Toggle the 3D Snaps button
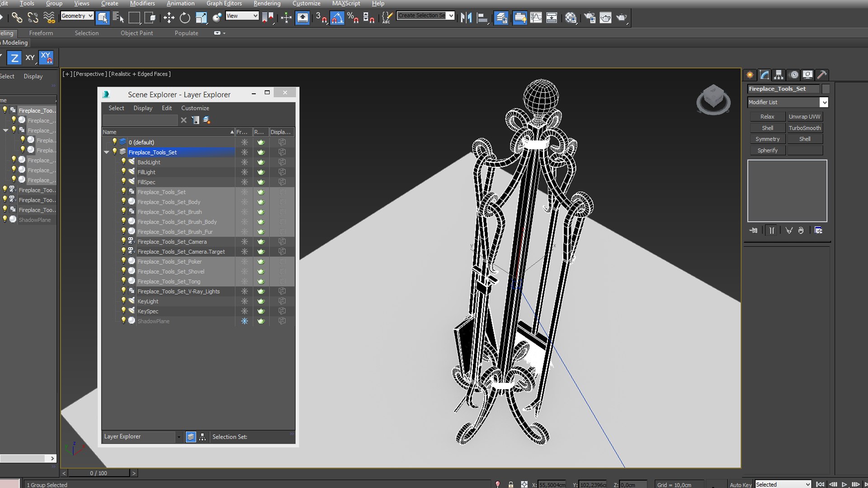 (x=321, y=18)
